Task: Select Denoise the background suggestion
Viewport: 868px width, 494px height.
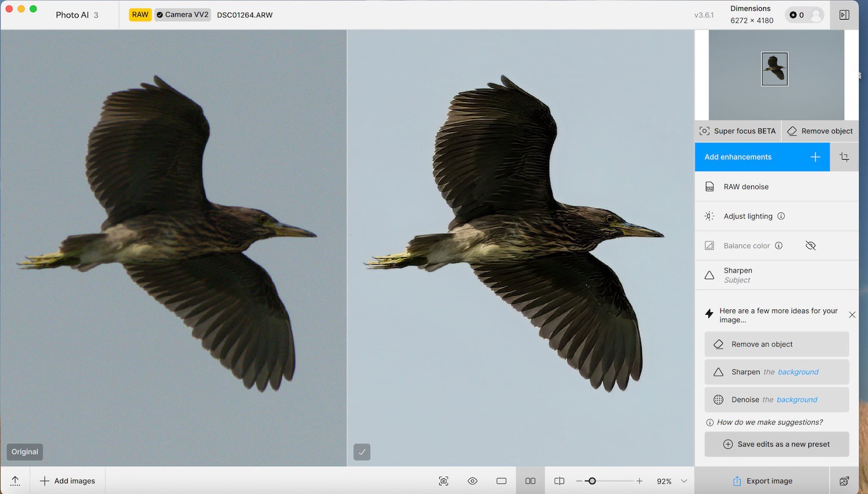Action: click(x=777, y=400)
